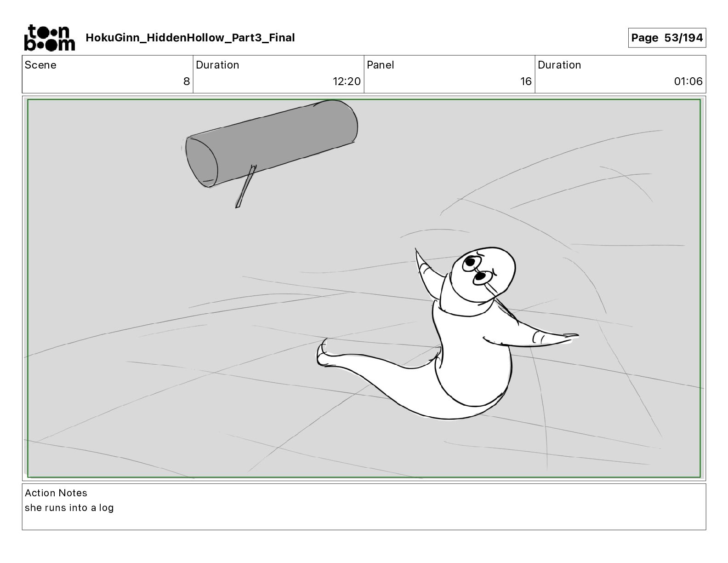728x563 pixels.
Task: Select the scene duration value 12:20
Action: [347, 81]
